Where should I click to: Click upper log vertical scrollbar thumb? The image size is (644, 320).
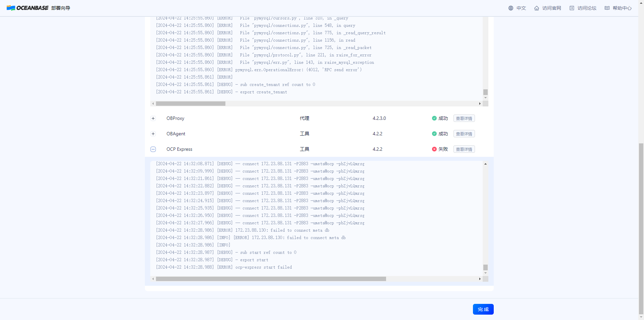pyautogui.click(x=485, y=92)
